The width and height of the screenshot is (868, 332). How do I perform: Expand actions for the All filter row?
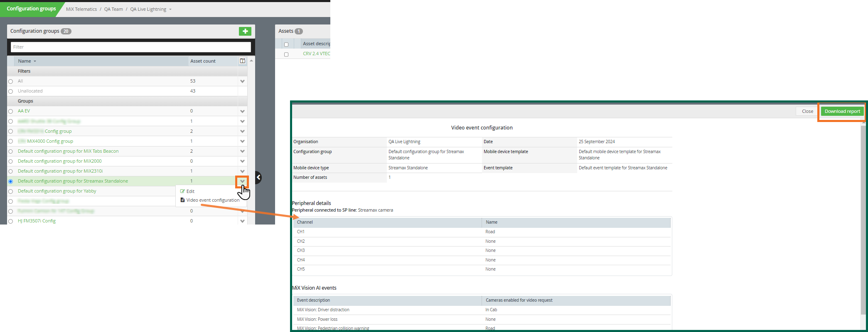click(243, 81)
